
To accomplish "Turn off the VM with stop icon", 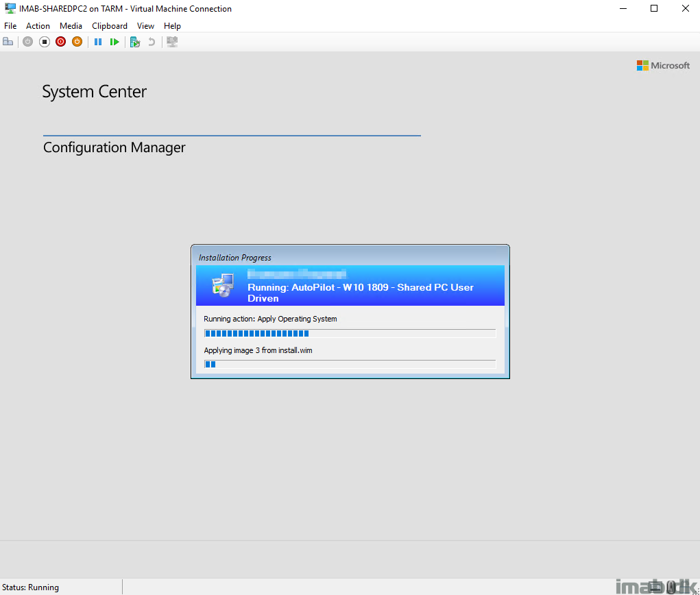I will point(44,42).
